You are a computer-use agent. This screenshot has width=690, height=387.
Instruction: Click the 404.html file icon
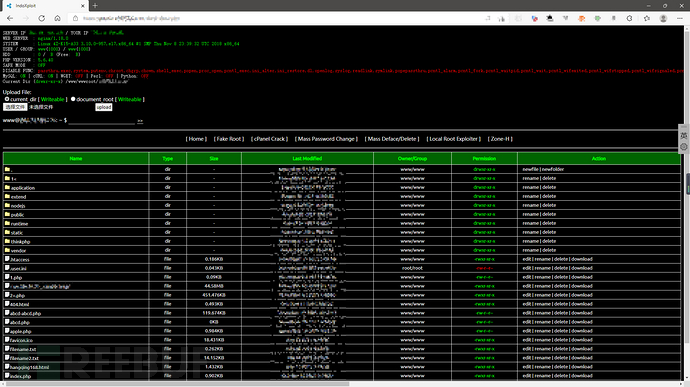[x=7, y=304]
